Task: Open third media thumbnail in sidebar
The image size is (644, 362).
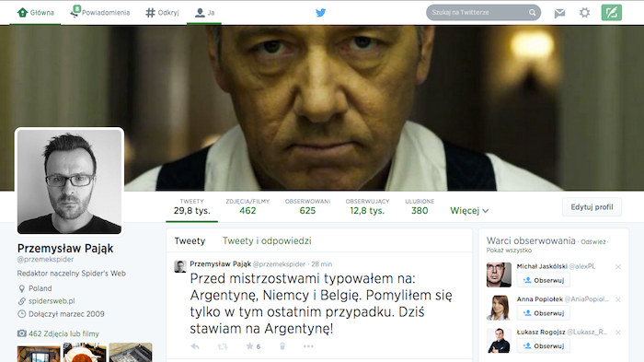Action: pyautogui.click(x=131, y=353)
